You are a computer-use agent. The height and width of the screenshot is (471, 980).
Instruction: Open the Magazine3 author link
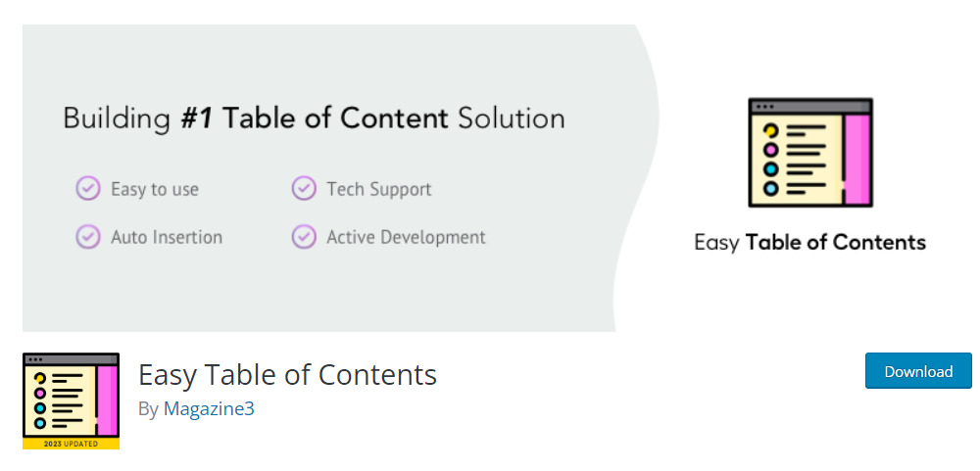pos(209,408)
